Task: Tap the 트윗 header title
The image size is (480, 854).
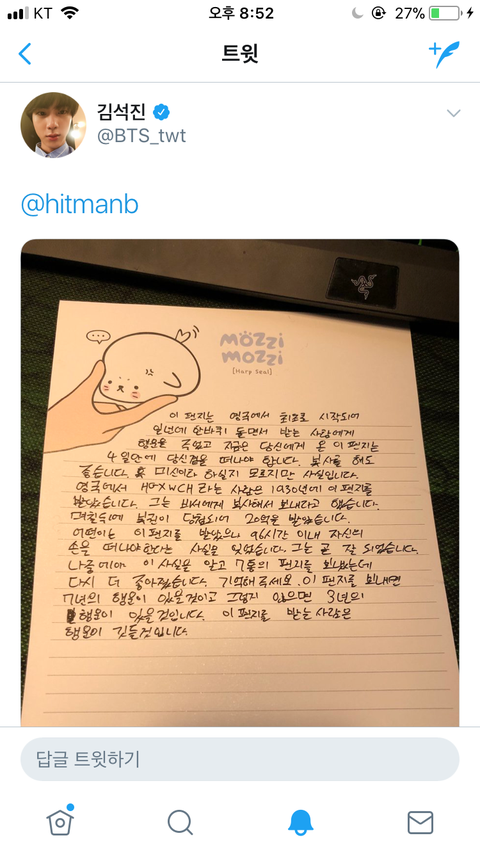Action: click(240, 53)
